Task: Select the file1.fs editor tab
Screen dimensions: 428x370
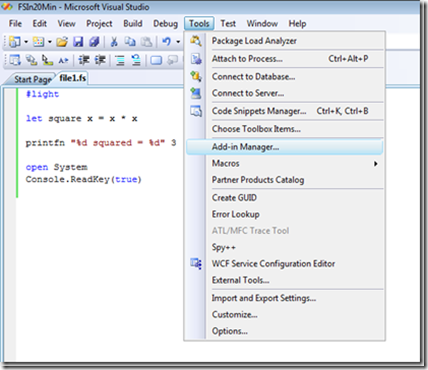Action: tap(73, 78)
